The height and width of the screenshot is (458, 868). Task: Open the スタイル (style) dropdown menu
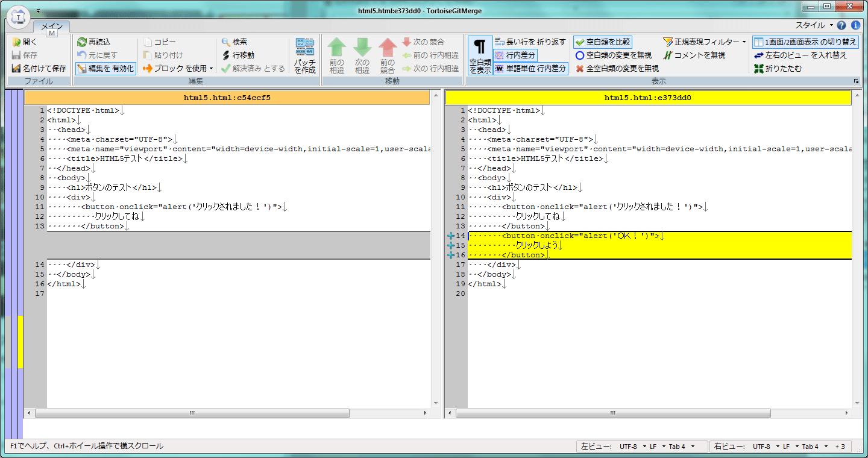click(x=814, y=25)
